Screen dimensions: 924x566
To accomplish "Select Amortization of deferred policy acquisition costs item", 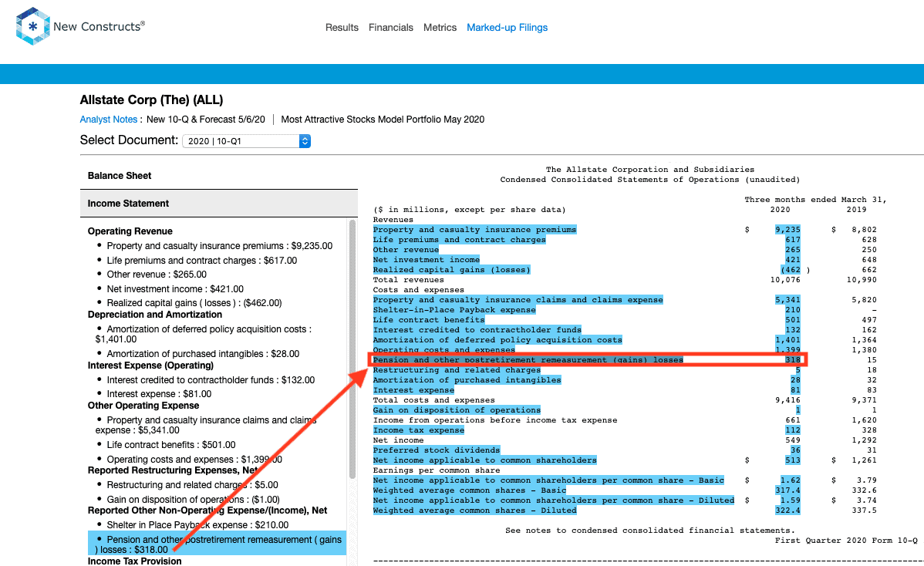I will pyautogui.click(x=204, y=334).
